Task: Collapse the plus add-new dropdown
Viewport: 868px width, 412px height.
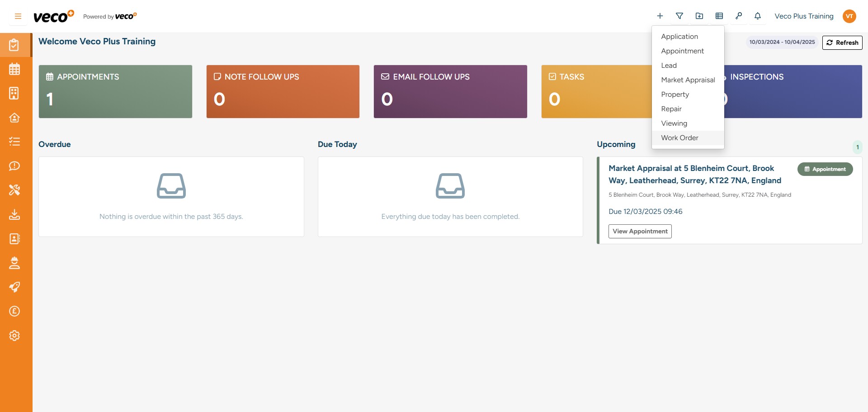Action: [660, 16]
